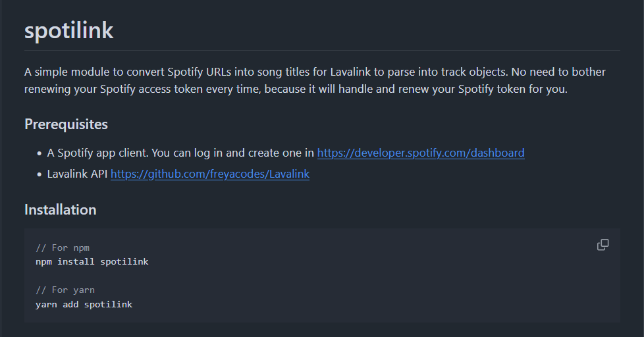Copy the installation code block

(603, 245)
